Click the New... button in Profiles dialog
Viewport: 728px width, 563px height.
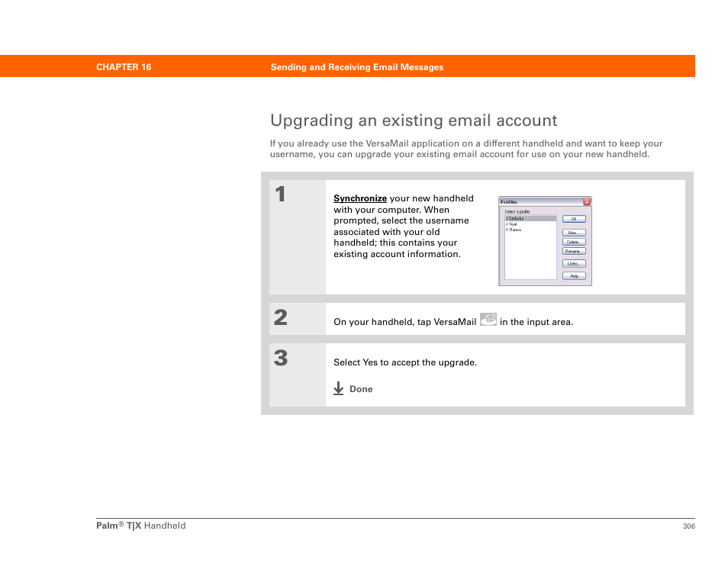pos(574,233)
